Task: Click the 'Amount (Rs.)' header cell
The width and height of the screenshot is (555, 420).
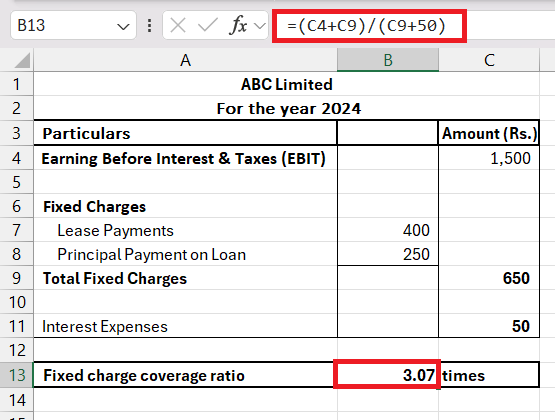Action: (489, 133)
